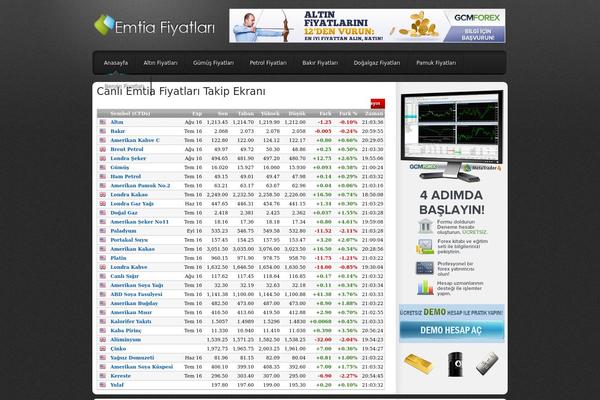Click the Yüksek column header
600x400 pixels.
(x=270, y=114)
